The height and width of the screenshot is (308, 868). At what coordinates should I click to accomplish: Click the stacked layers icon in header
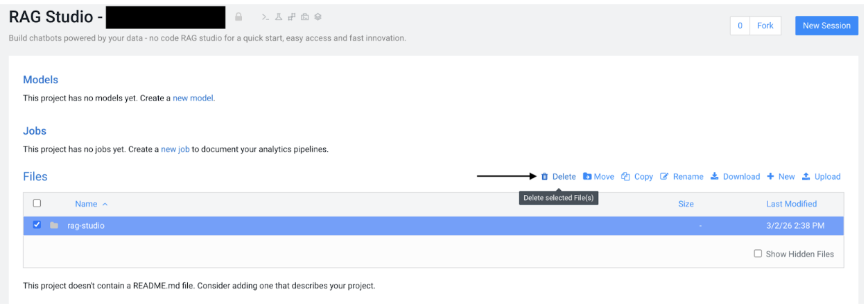[318, 17]
